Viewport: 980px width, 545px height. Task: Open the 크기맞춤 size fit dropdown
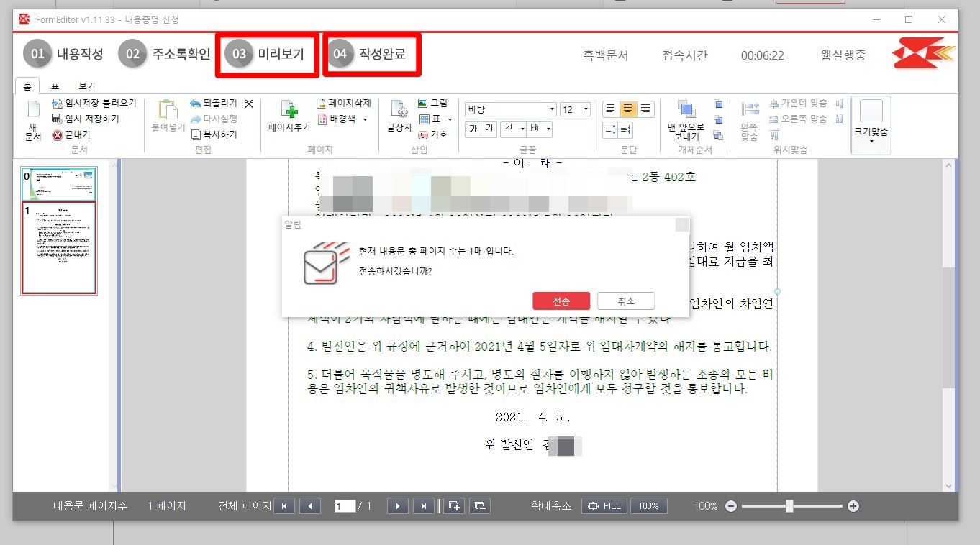pyautogui.click(x=871, y=125)
